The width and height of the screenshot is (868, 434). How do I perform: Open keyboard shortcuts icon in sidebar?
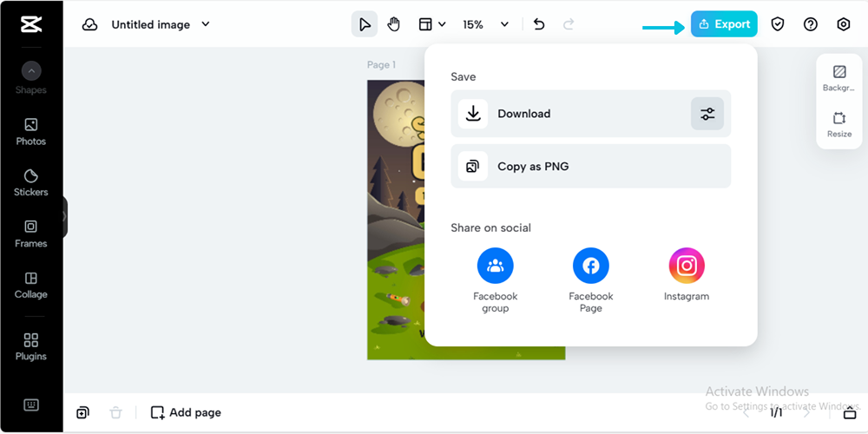point(31,405)
